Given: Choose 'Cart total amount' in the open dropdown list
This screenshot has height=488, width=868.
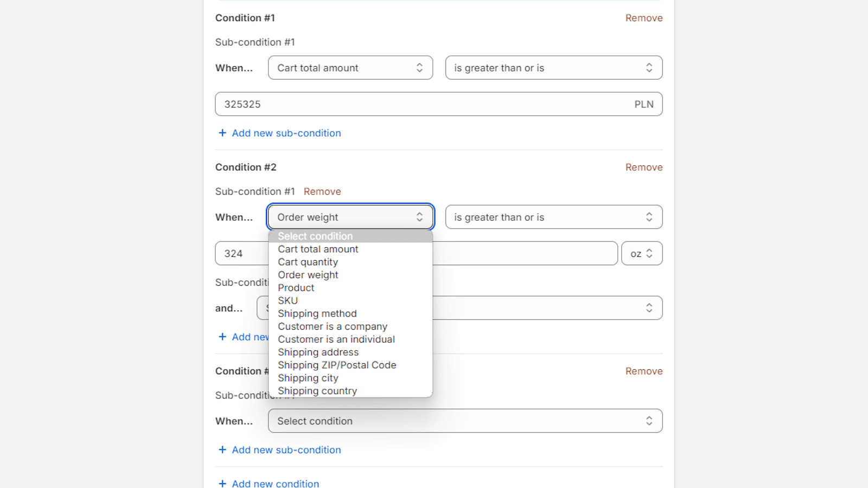Looking at the screenshot, I should [x=318, y=249].
